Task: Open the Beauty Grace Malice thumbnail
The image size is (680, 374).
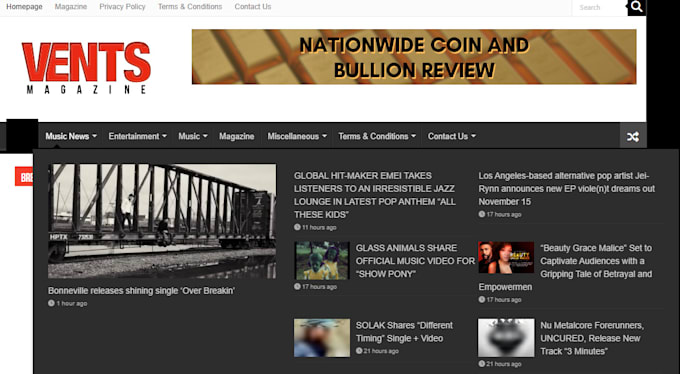Action: coord(506,257)
